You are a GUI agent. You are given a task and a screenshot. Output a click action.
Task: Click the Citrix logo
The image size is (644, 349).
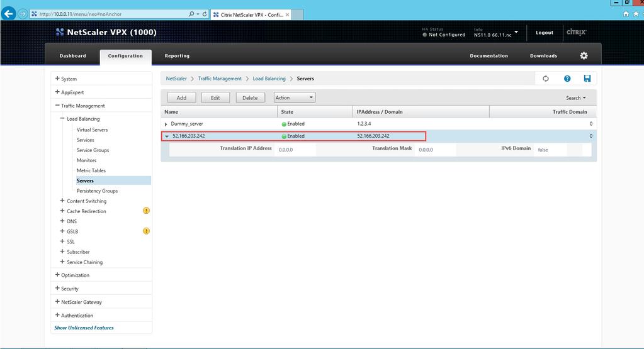[576, 32]
